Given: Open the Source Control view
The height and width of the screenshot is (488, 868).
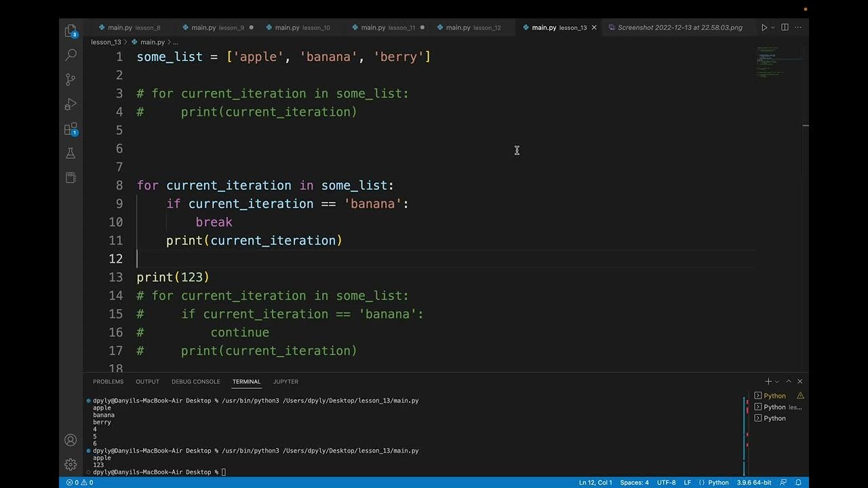Looking at the screenshot, I should [71, 79].
